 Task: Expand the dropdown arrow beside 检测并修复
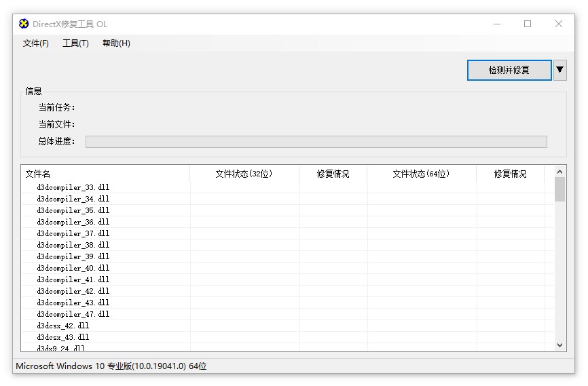tap(560, 70)
